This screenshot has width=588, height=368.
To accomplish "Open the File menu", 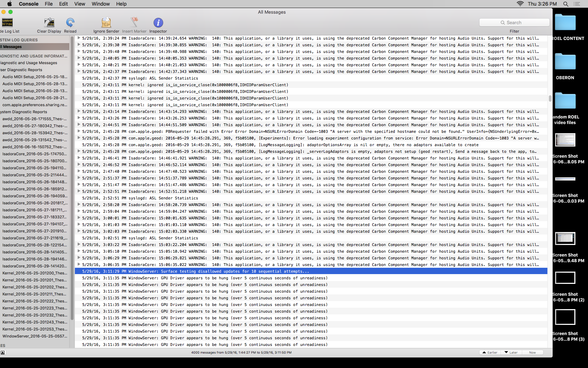I will pos(49,4).
